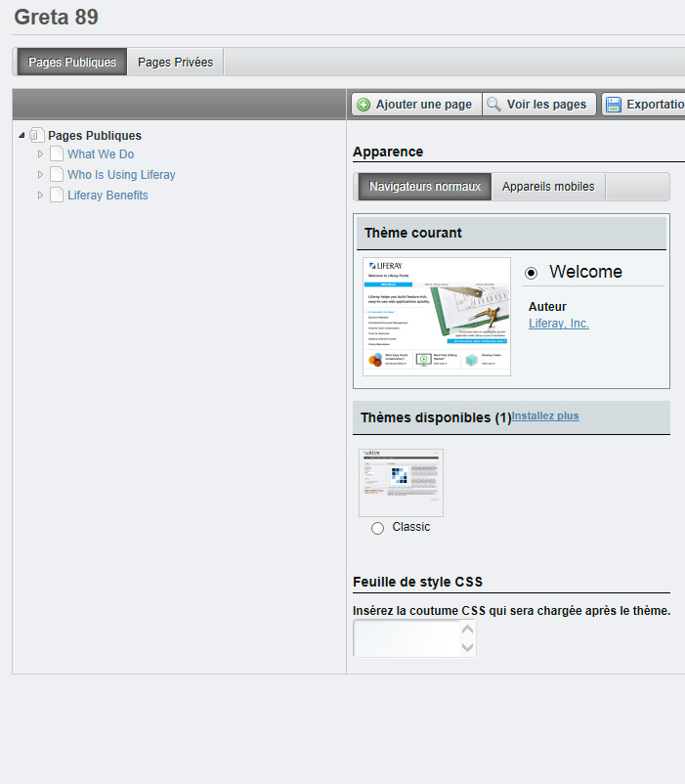
Task: Click the Greta 89 page heading
Action: point(56,17)
